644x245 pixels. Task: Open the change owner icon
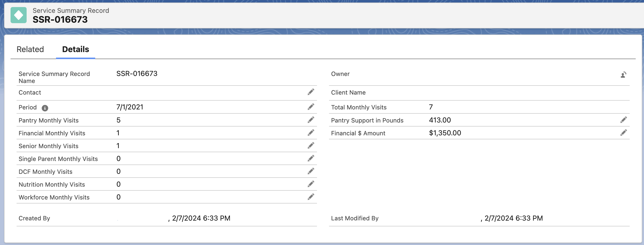pos(624,74)
